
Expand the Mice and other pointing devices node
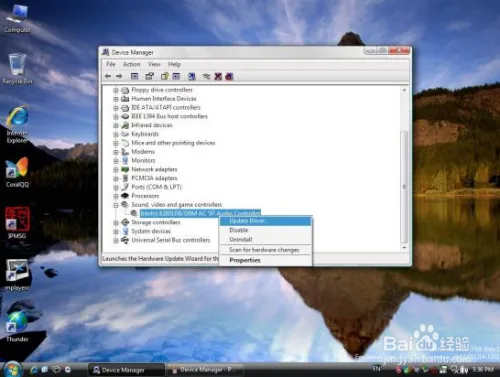coord(116,143)
